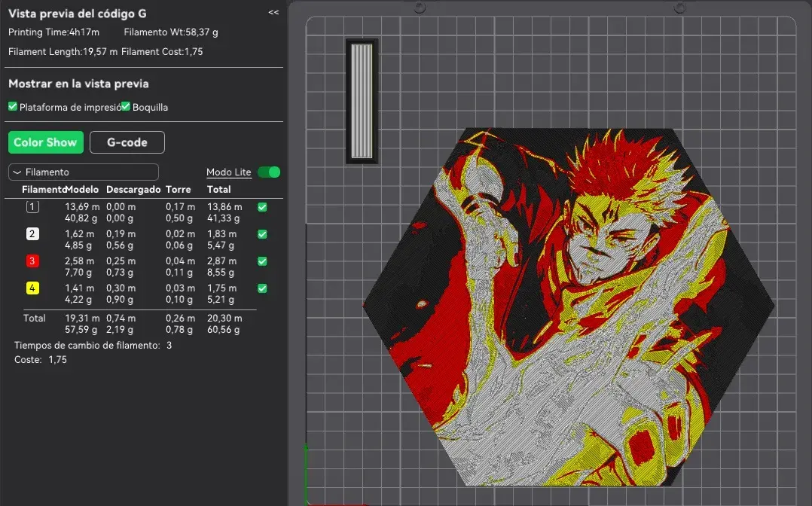Screen dimensions: 812x506
Task: Uncheck visibility for filament 2
Action: click(x=263, y=234)
